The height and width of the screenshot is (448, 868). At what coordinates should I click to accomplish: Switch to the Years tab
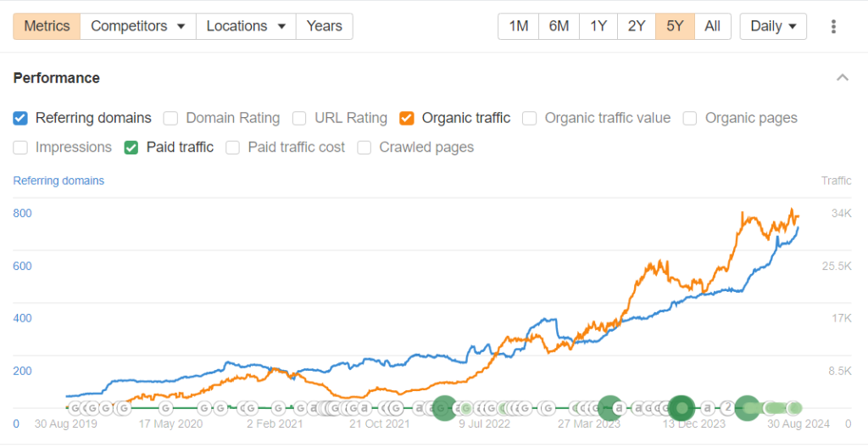[324, 26]
